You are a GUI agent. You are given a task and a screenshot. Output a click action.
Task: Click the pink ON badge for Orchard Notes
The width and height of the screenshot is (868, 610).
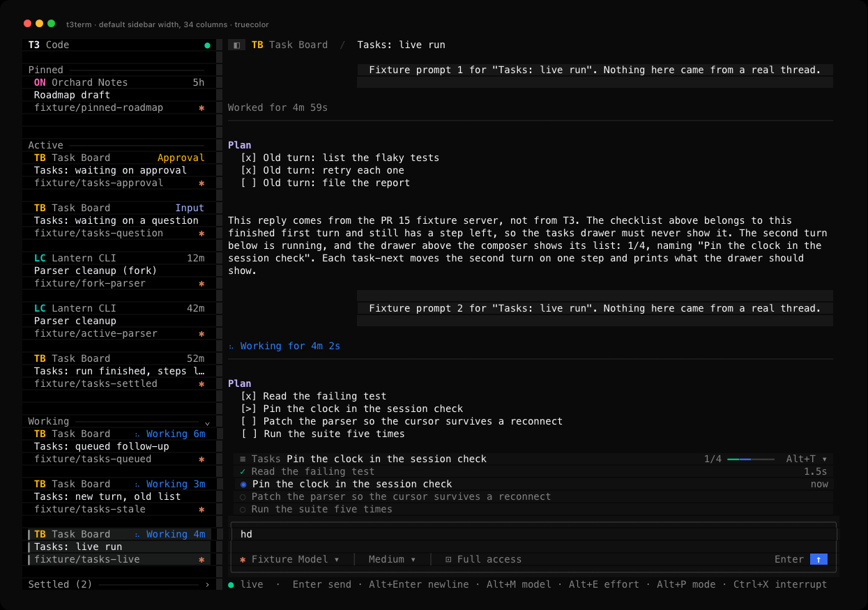pos(40,82)
